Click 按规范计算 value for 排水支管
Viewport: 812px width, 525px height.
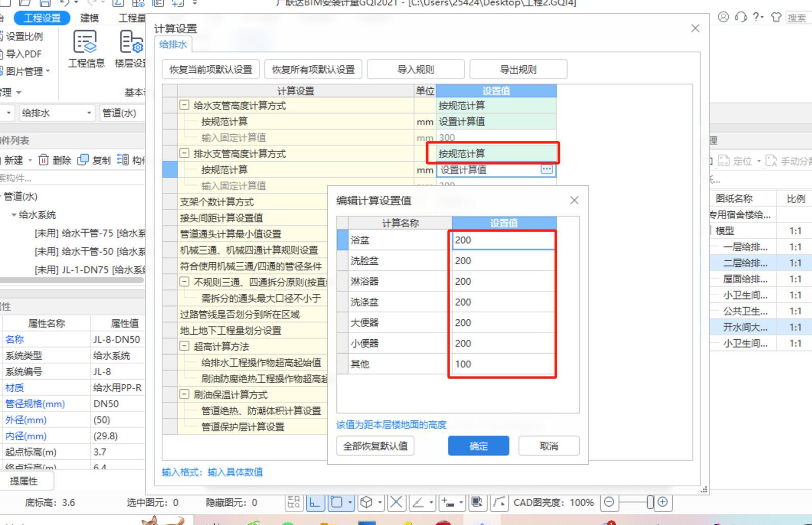(x=496, y=153)
